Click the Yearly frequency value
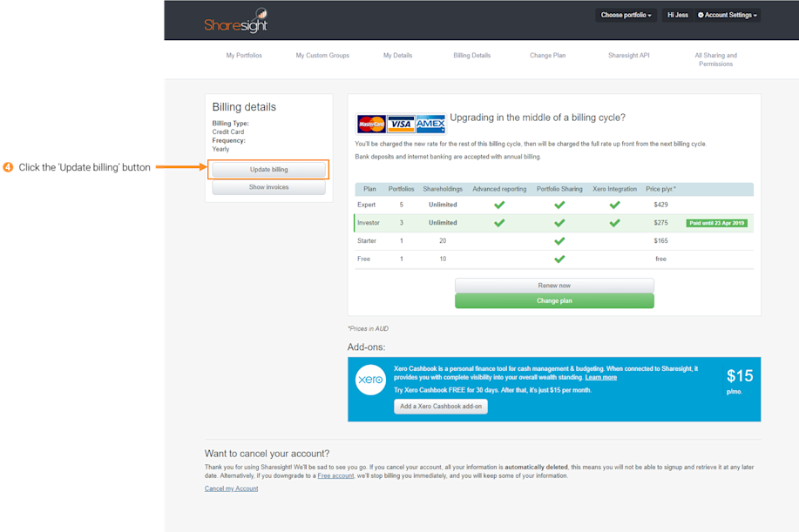 point(220,149)
